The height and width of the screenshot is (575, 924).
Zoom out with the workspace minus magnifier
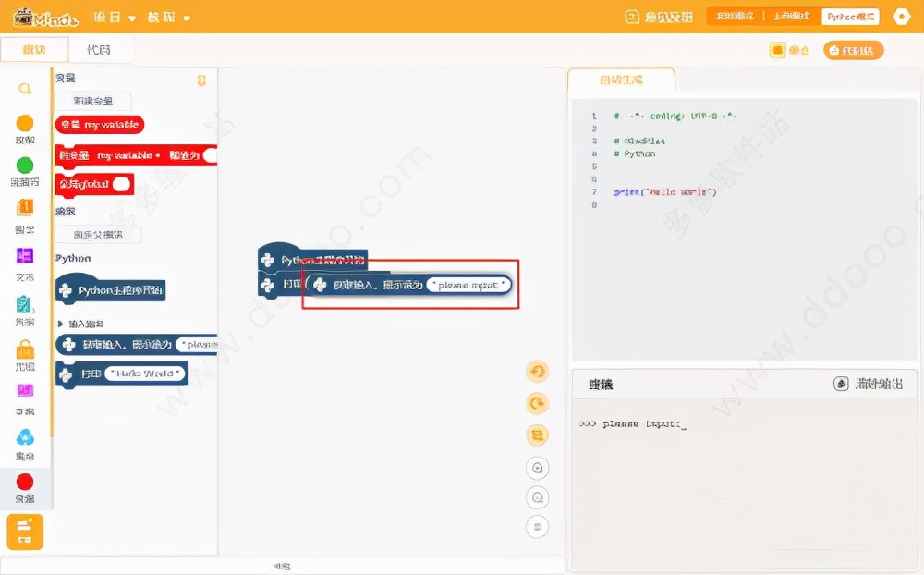[x=537, y=497]
